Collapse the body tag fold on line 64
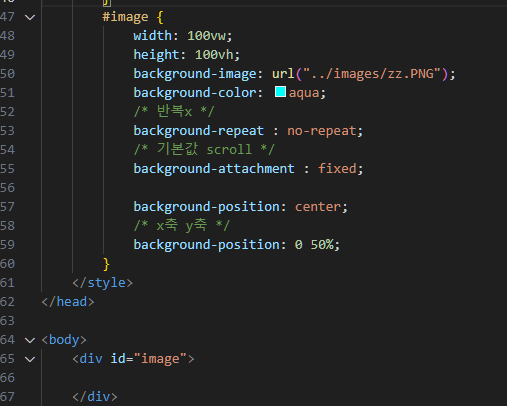 30,340
